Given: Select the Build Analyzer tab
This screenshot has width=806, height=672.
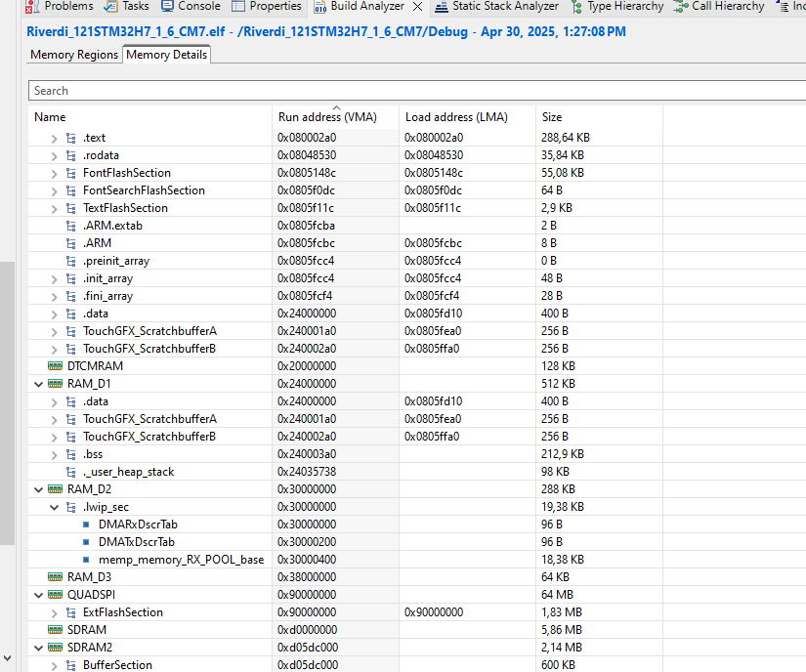Looking at the screenshot, I should coord(368,7).
